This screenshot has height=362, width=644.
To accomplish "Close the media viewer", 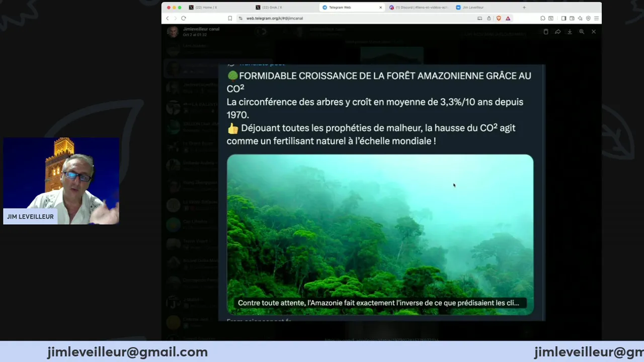I will pos(594,32).
